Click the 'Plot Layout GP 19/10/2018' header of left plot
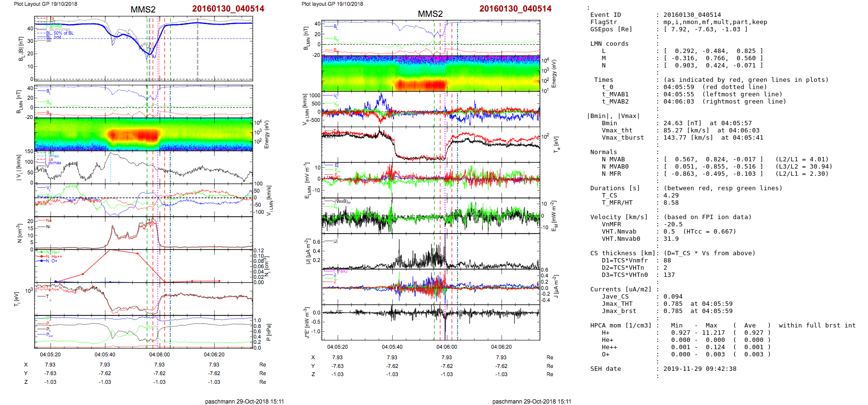This screenshot has height=405, width=868. click(45, 4)
